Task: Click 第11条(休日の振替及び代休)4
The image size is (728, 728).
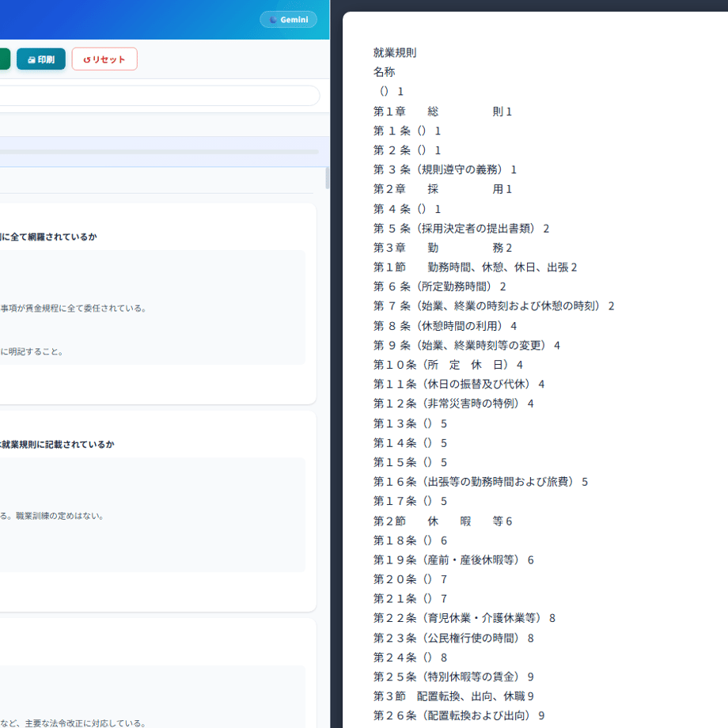Action: tap(459, 385)
